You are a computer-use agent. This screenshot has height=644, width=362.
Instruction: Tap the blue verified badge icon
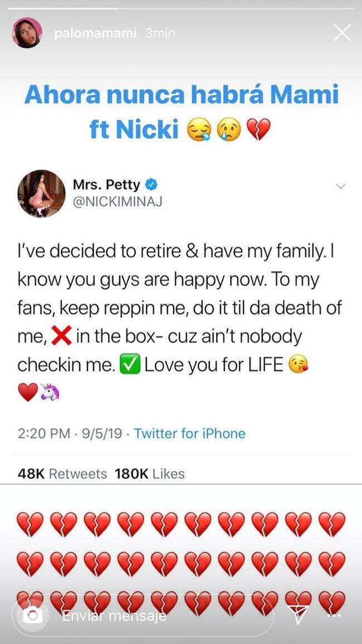150,183
